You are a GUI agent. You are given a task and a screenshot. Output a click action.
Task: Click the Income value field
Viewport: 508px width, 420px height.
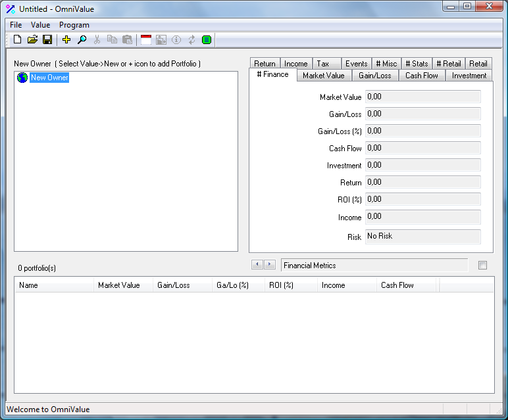423,217
